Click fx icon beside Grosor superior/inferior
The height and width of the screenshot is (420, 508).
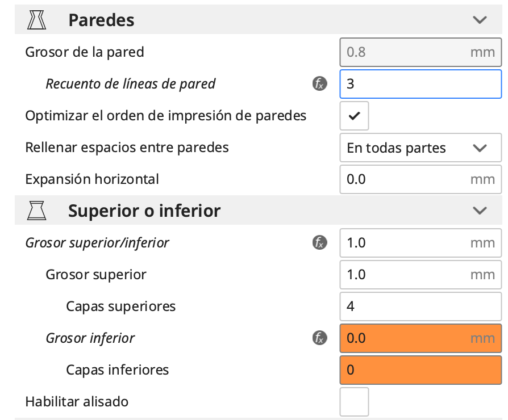[x=320, y=243]
